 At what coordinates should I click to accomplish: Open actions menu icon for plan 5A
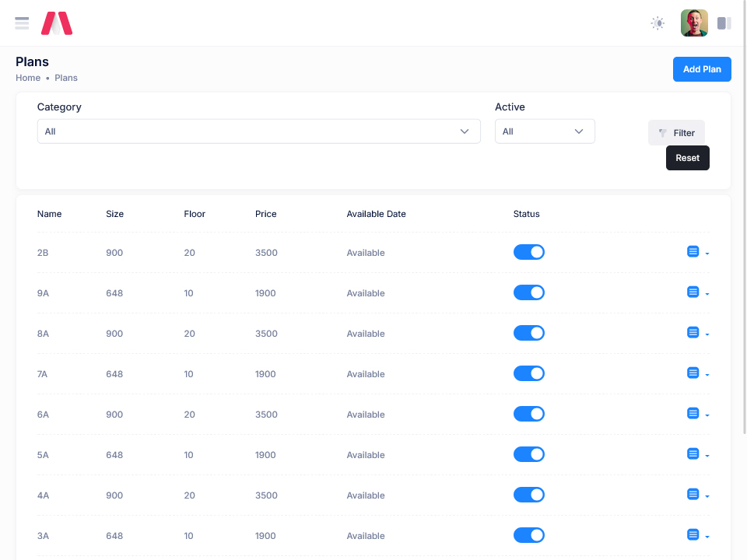(x=697, y=454)
